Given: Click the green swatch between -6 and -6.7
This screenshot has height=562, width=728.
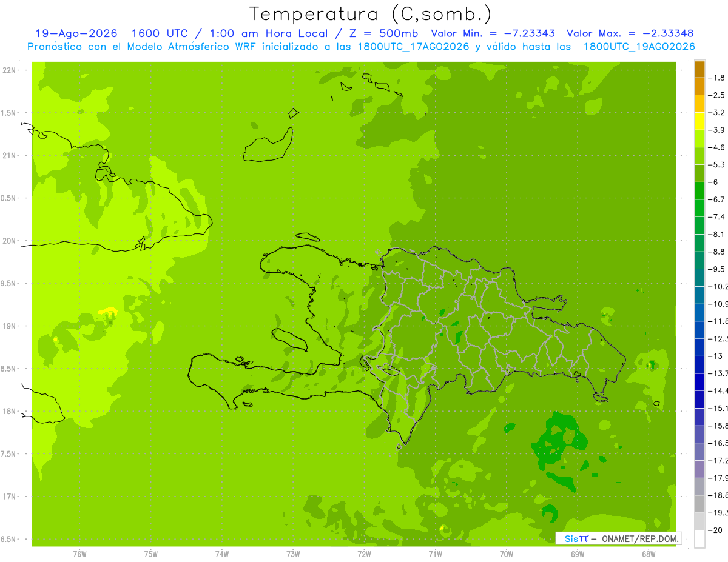Looking at the screenshot, I should click(699, 191).
